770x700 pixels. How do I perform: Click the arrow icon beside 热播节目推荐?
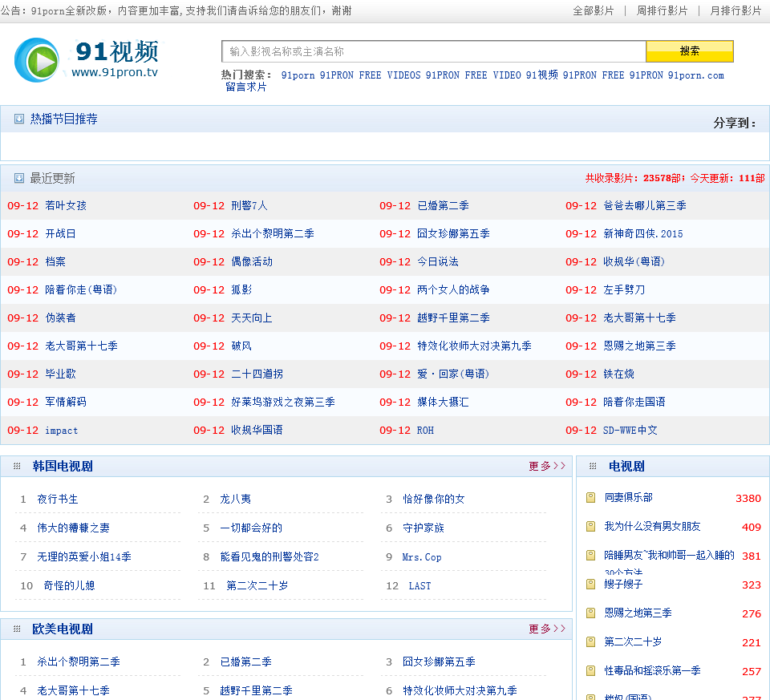click(x=19, y=119)
